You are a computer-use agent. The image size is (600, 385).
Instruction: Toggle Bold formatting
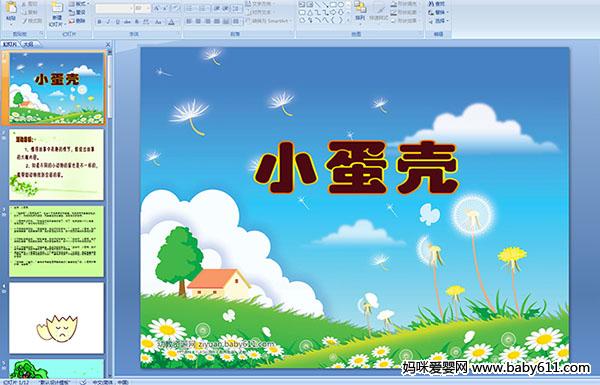coord(99,22)
